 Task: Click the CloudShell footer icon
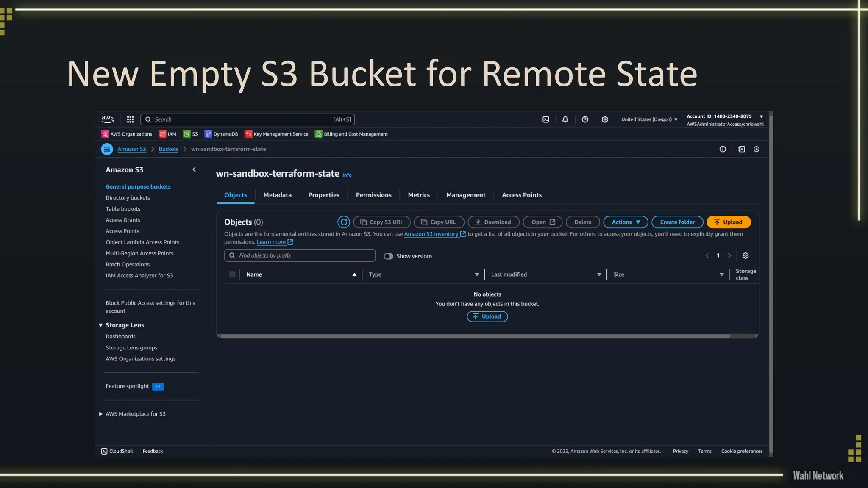pyautogui.click(x=104, y=451)
